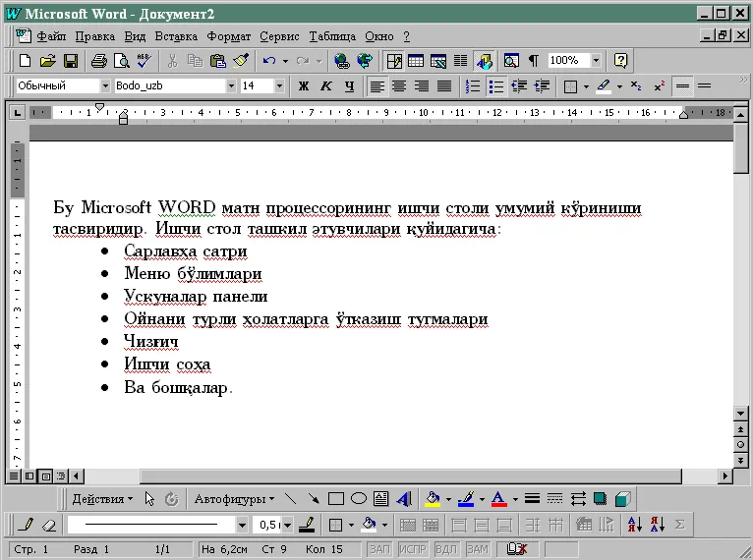This screenshot has width=753, height=560.
Task: Open Вставка menu
Action: 176,36
